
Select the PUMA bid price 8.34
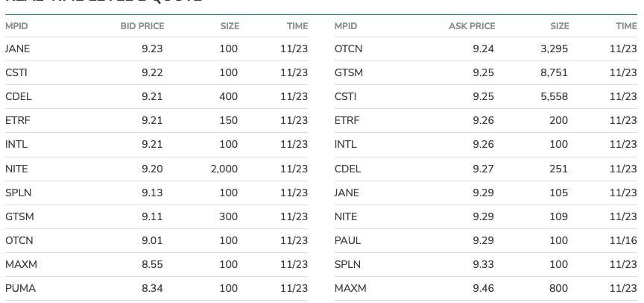pyautogui.click(x=151, y=288)
